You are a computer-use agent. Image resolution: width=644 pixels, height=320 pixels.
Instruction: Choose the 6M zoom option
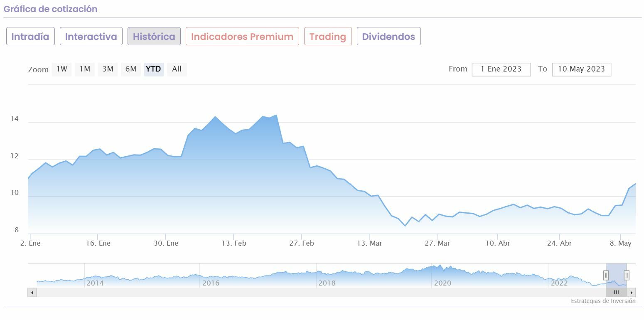pyautogui.click(x=131, y=69)
